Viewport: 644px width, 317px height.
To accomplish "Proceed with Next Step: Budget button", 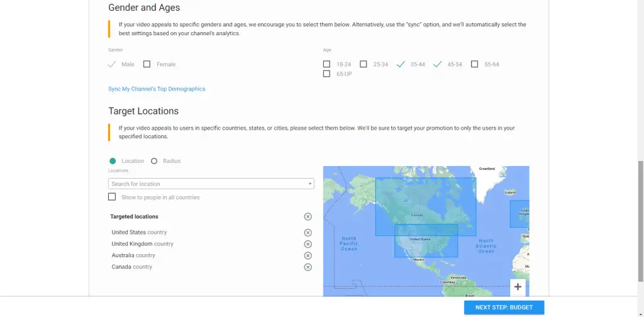I will pyautogui.click(x=504, y=308).
